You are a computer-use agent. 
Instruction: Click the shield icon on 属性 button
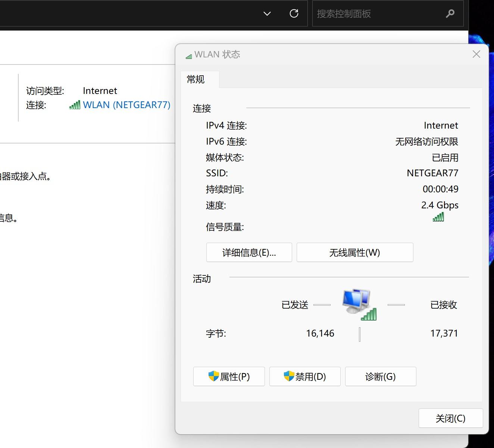click(x=214, y=376)
